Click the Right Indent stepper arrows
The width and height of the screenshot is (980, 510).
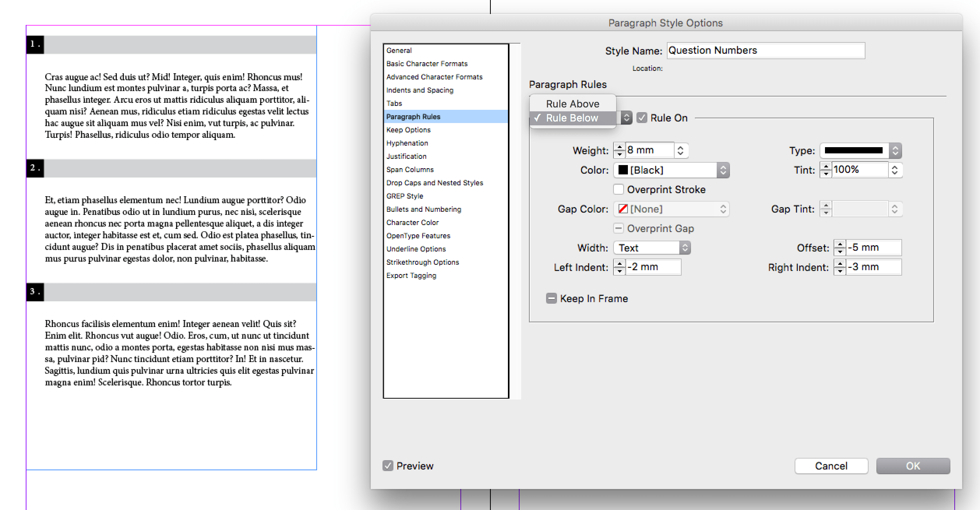pos(839,267)
